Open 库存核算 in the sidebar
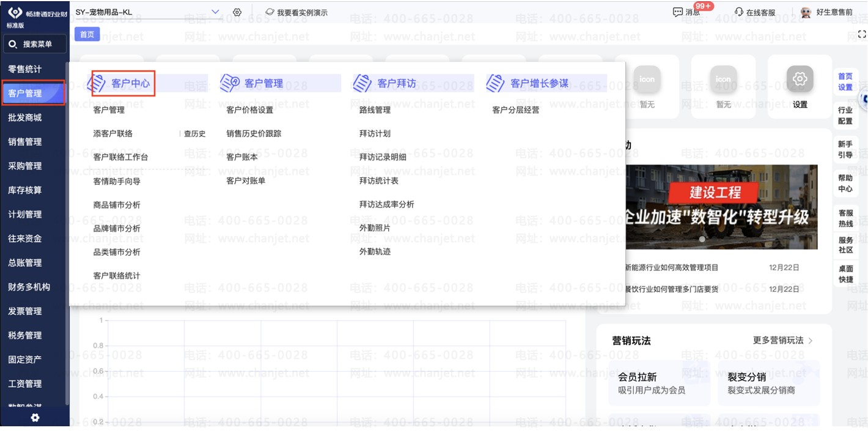Screen dimensions: 868x433 coord(25,190)
